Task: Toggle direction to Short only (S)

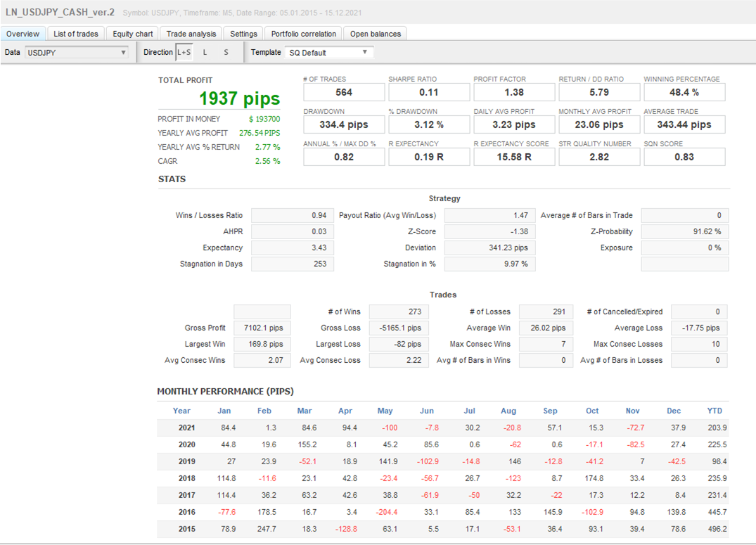Action: (226, 53)
